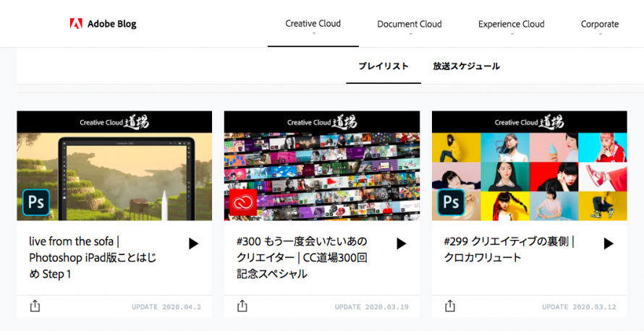Share the #299 クロカワリュート card

click(x=450, y=306)
